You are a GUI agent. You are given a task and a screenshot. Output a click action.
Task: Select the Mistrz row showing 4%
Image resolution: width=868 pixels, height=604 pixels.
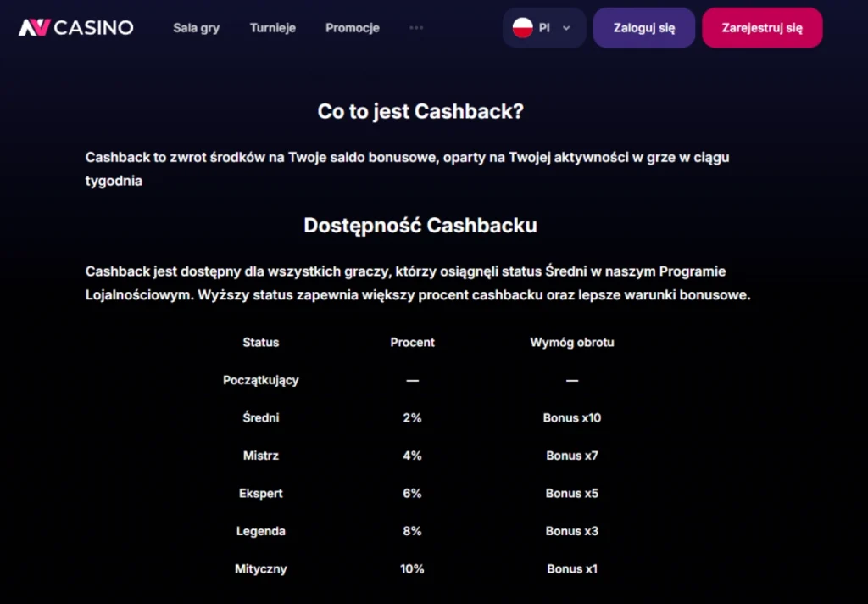click(x=260, y=456)
